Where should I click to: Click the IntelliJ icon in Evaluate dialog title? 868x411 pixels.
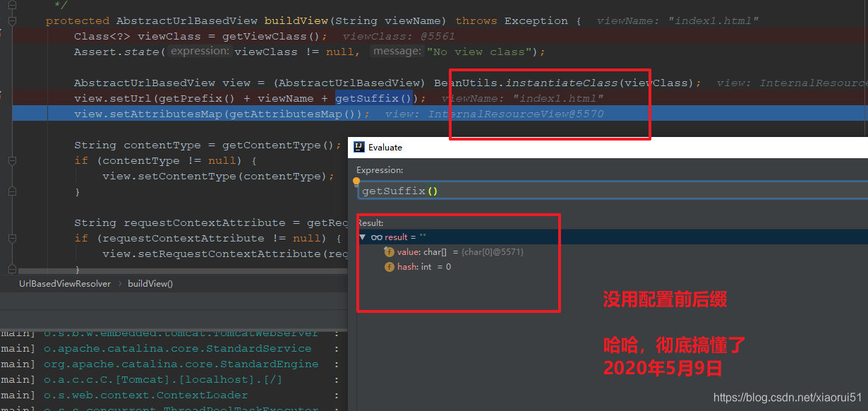(358, 147)
